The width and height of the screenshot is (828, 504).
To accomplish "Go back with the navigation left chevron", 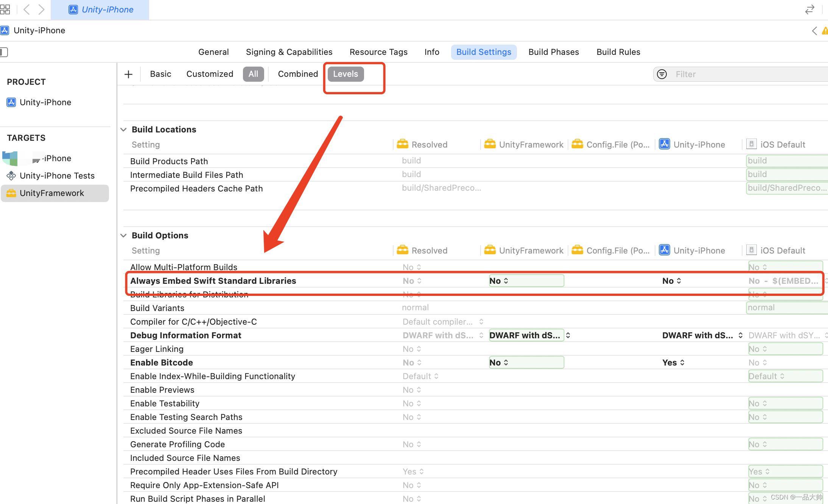I will 26,9.
